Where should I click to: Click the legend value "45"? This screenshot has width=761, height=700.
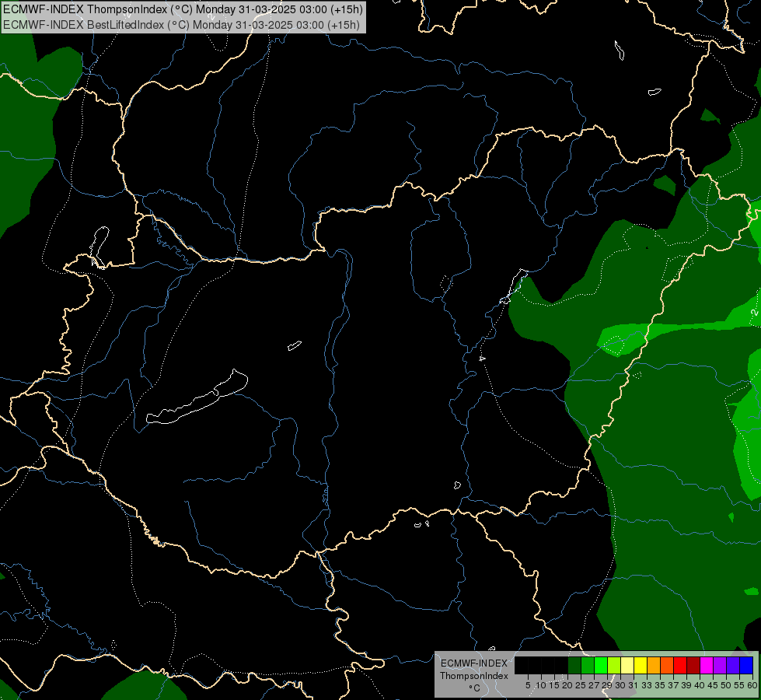(x=713, y=685)
